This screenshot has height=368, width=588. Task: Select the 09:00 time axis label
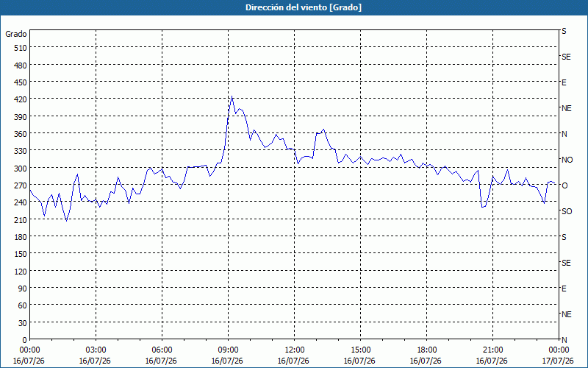228,350
